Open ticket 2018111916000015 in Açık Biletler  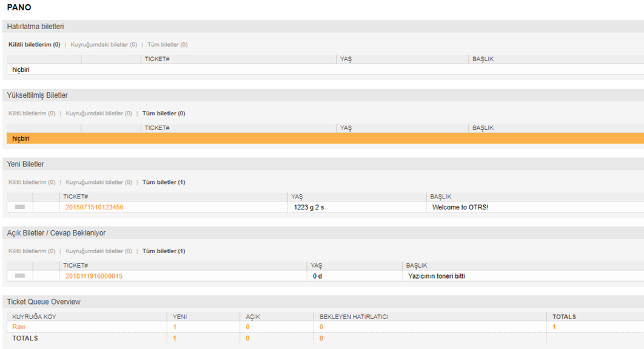94,276
